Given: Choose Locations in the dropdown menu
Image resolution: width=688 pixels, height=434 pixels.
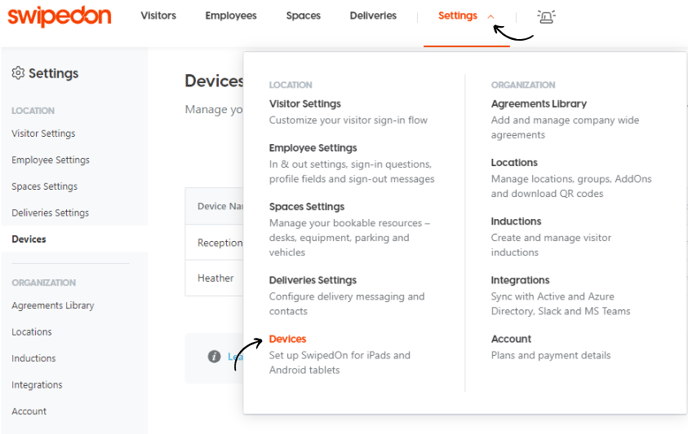Looking at the screenshot, I should pos(514,162).
